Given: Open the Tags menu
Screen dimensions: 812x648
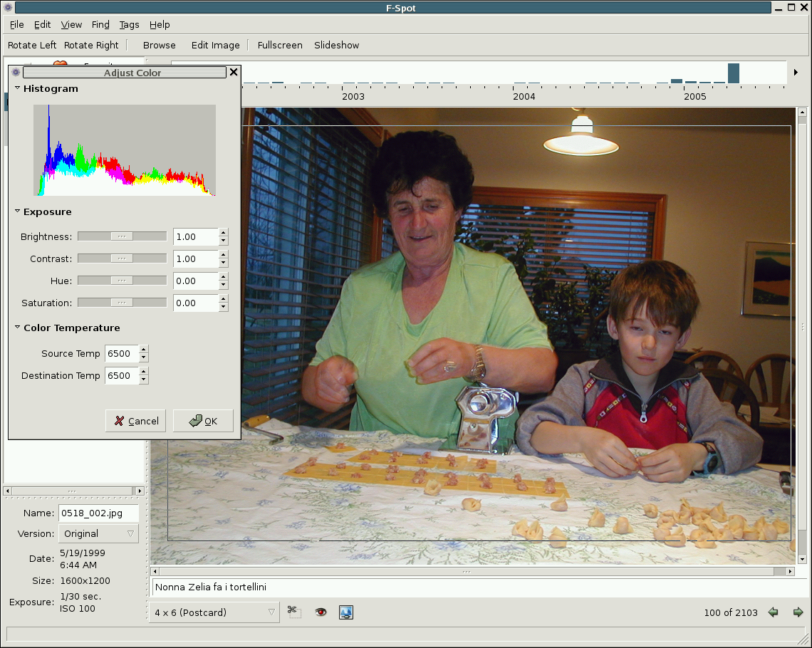Looking at the screenshot, I should (x=129, y=24).
